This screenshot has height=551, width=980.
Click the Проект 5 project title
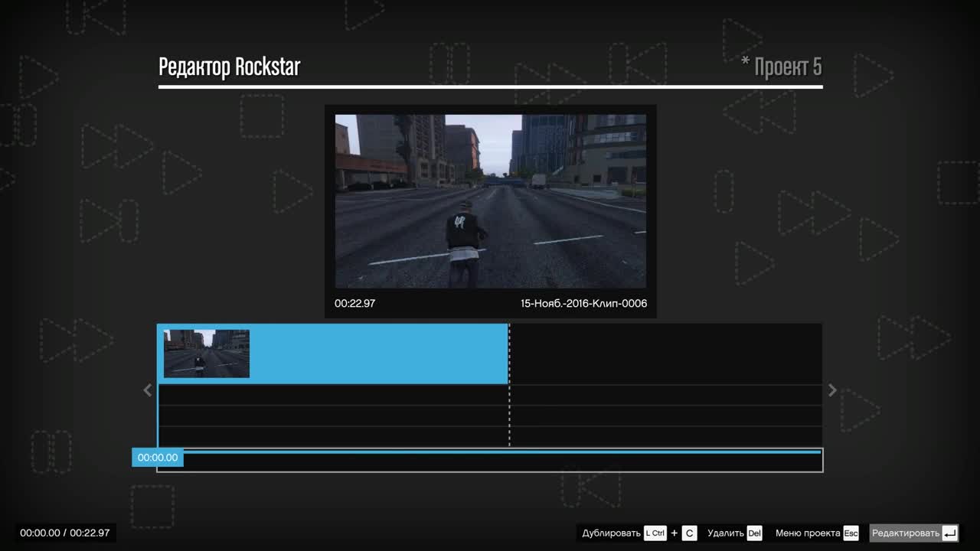[x=787, y=67]
